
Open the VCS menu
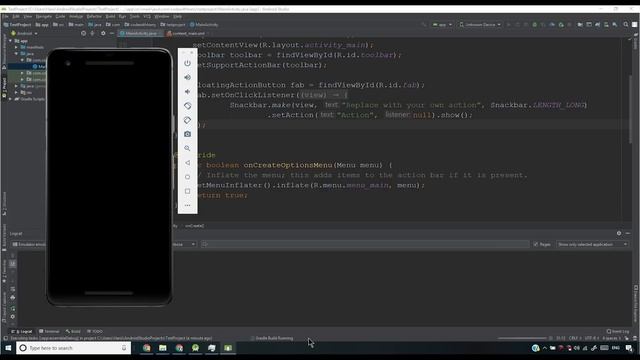(147, 16)
